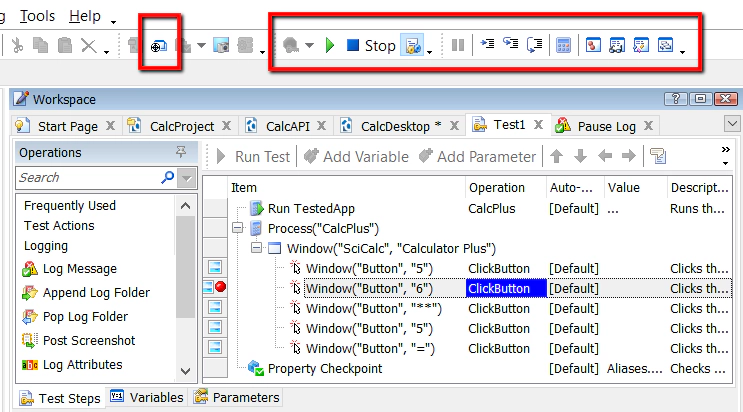Click the Add Parameter button

click(x=477, y=156)
